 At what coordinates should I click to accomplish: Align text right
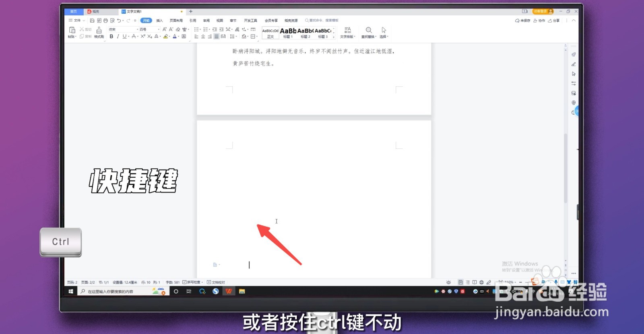(x=210, y=36)
